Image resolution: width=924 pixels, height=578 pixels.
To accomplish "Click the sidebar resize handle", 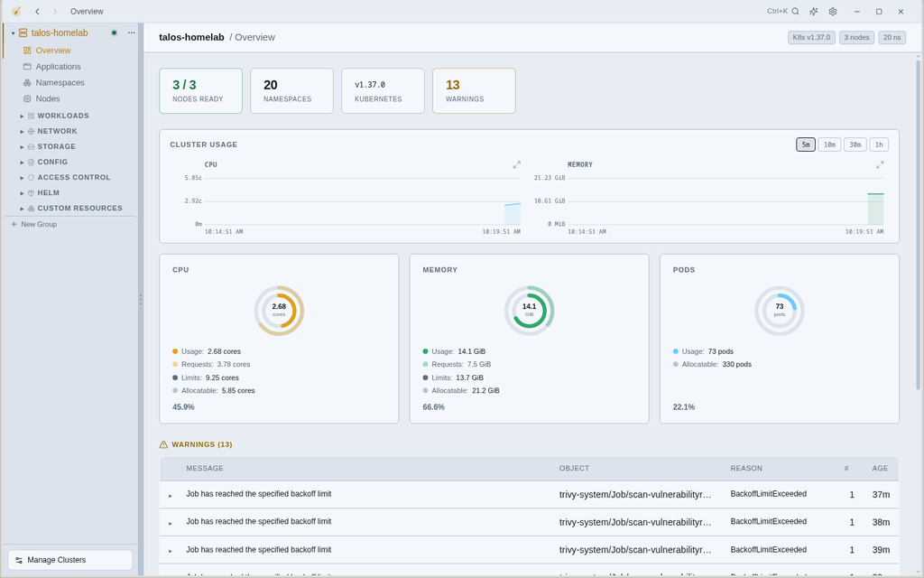I will (x=140, y=300).
